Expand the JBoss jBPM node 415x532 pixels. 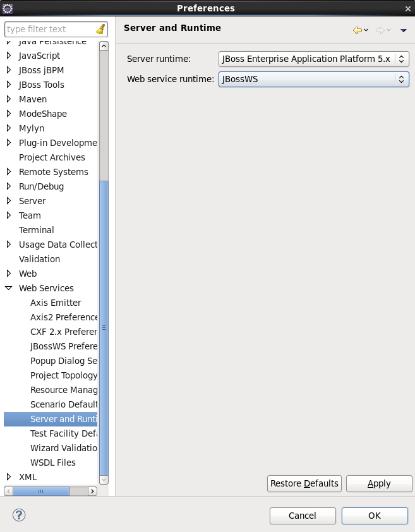(9, 70)
